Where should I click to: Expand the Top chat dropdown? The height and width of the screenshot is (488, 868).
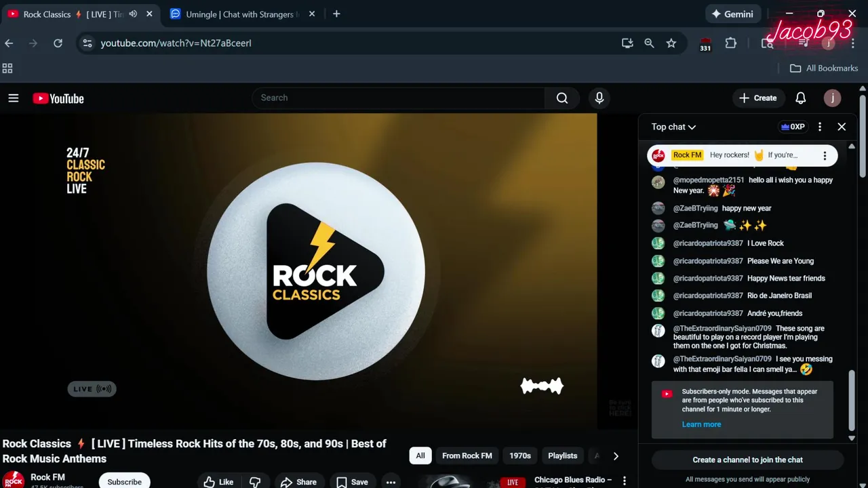673,127
